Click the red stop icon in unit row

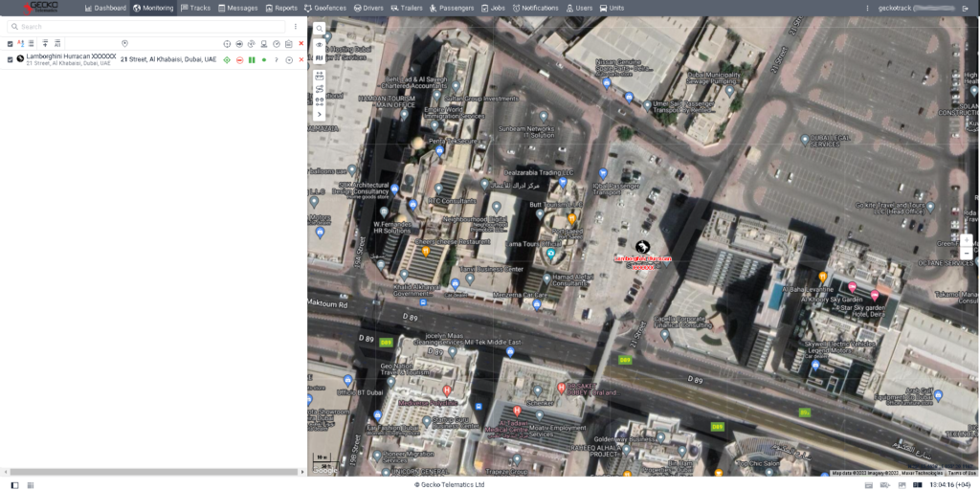pos(239,59)
